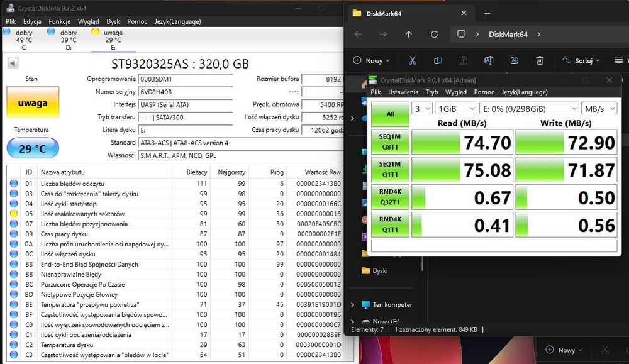Viewport: 629px width, 364px height.
Task: Open the Wygląd menu in CrystalDiskInfo
Action: tap(88, 21)
